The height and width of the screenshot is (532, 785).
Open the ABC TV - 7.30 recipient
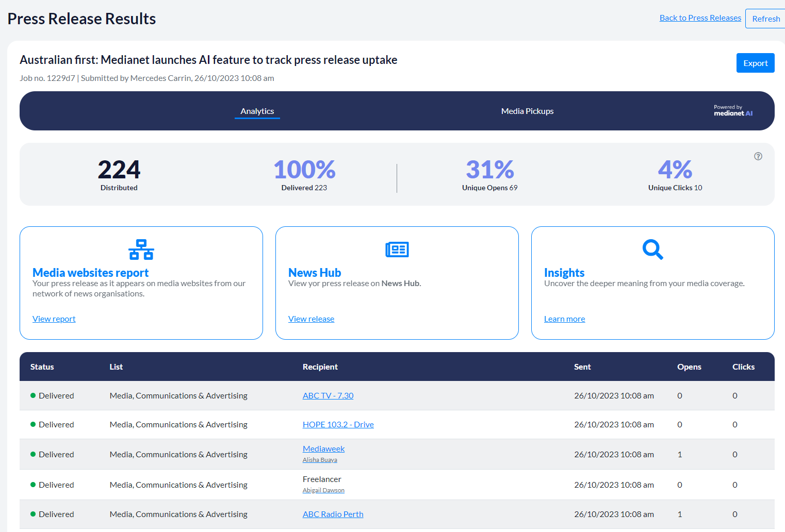point(328,395)
